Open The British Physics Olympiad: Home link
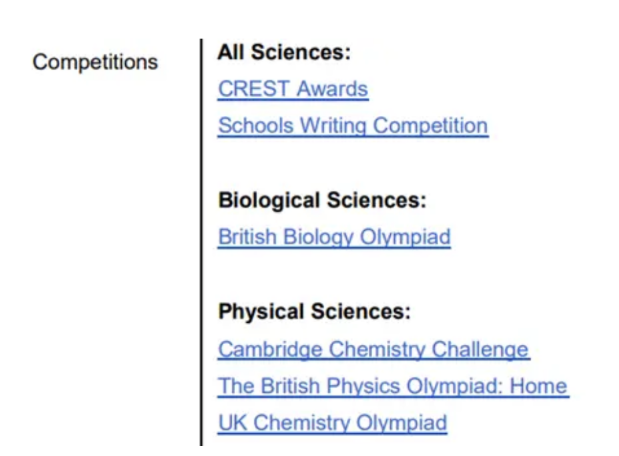 393,386
